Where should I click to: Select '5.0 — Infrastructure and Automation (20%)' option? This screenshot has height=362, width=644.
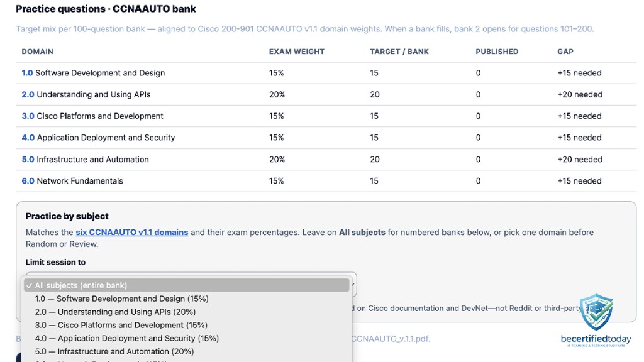click(x=186, y=351)
